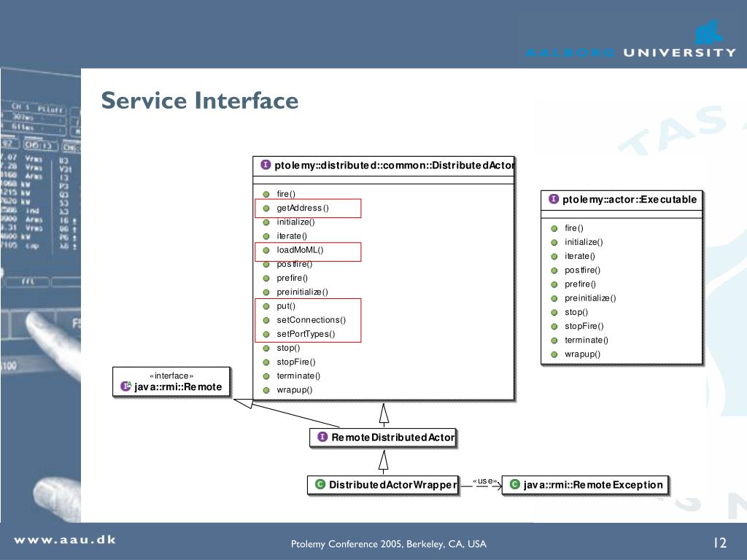Click the purple interface icon beside ptolemy::actor::Executable

coord(554,198)
